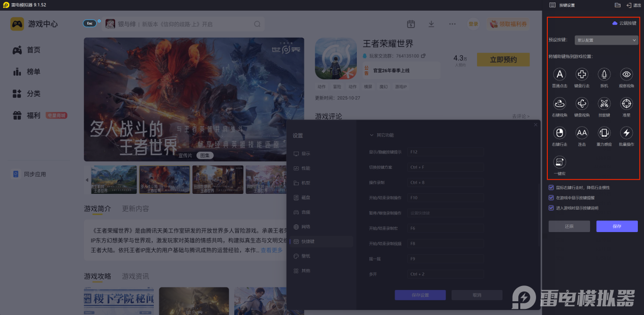Viewport: 644px width, 315px height.
Task: Select the 普通点击 (tap) key icon
Action: click(x=559, y=75)
